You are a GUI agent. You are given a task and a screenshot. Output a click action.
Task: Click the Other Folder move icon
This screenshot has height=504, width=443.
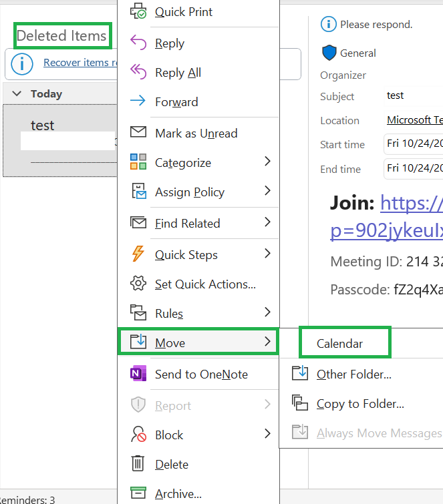300,373
